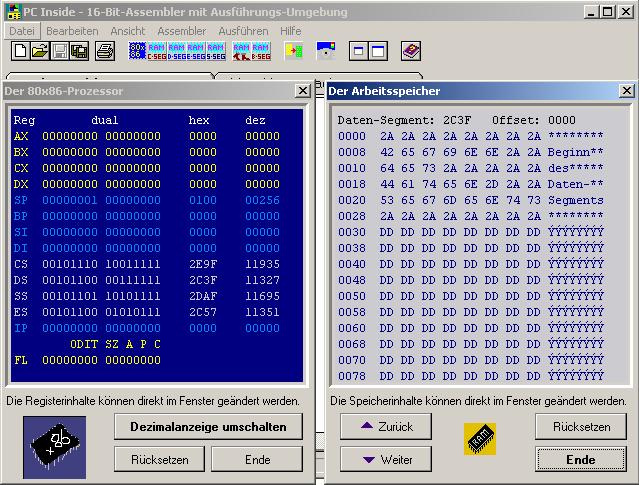Click the help book icon
The height and width of the screenshot is (485, 639).
pyautogui.click(x=411, y=50)
